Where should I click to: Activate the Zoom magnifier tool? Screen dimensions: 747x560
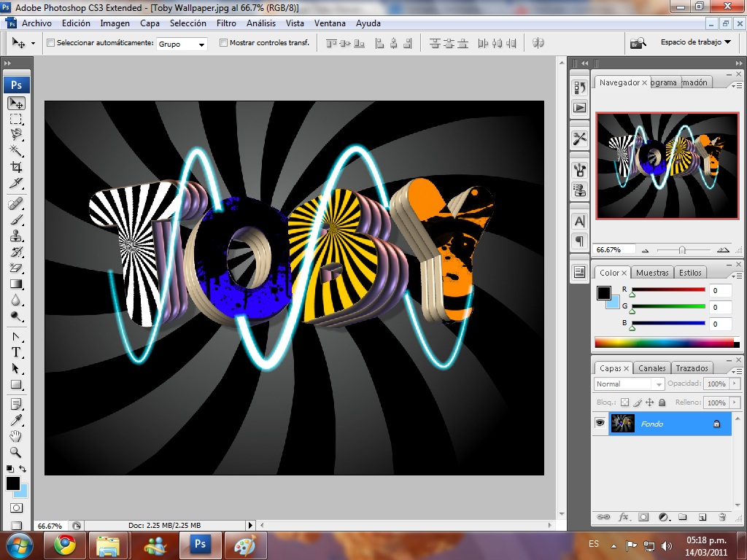pos(16,452)
